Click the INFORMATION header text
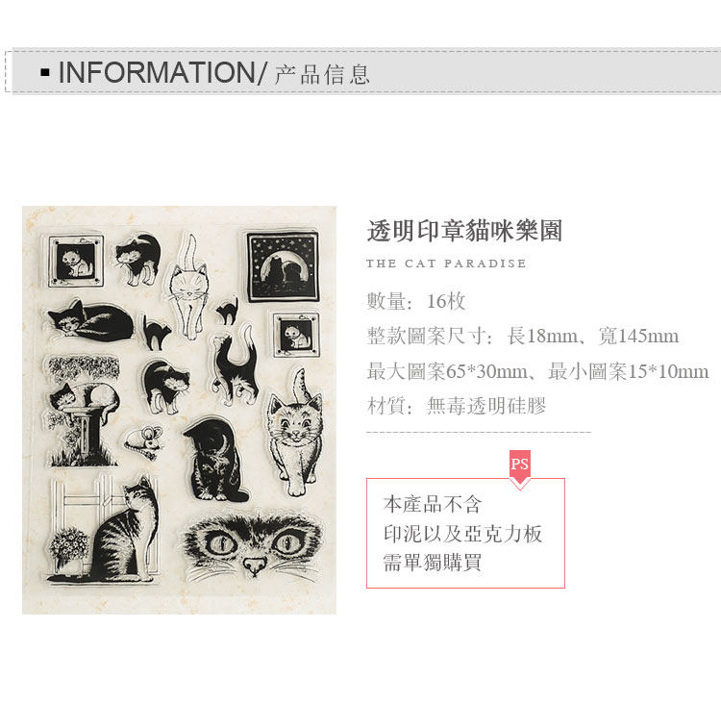This screenshot has width=721, height=728. [157, 72]
